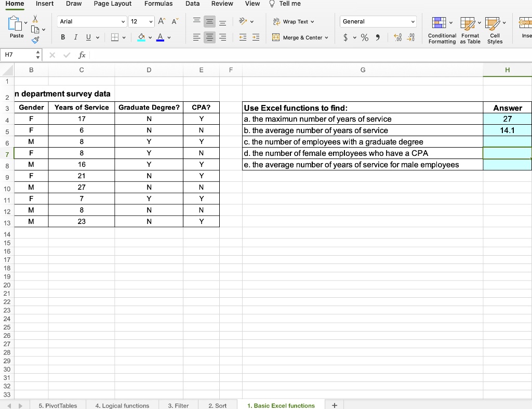Open Conditional Formatting menu
Image resolution: width=532 pixels, height=409 pixels.
click(x=442, y=31)
